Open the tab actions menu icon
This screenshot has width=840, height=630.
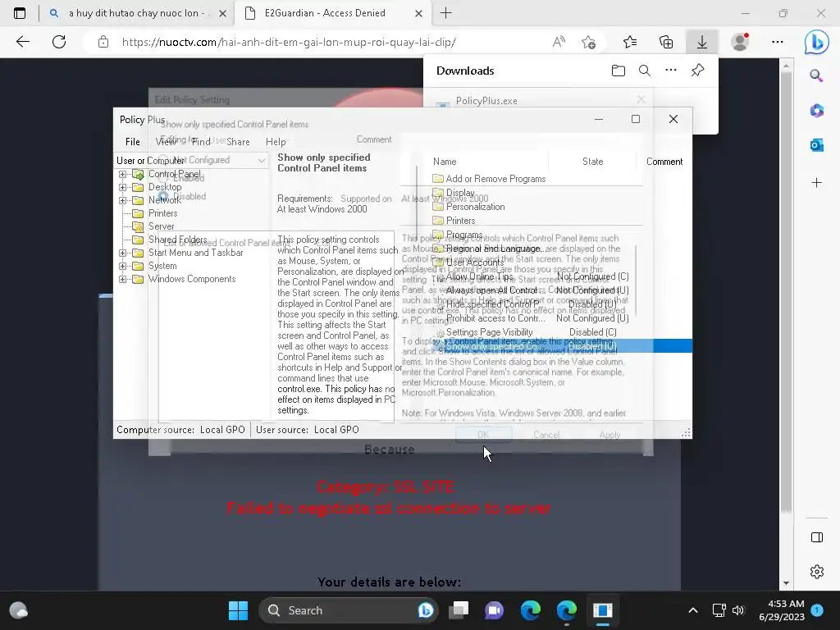(20, 13)
